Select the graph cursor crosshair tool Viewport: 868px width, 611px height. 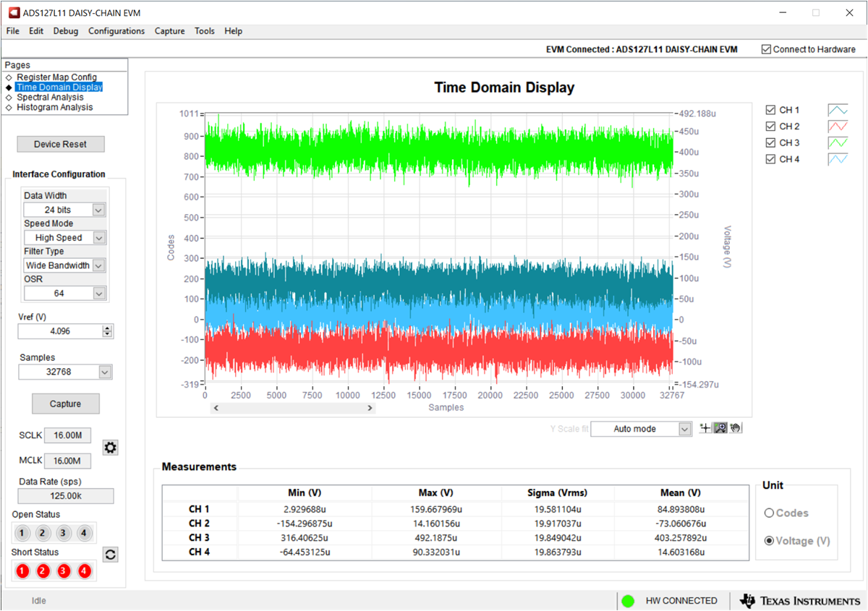[706, 429]
